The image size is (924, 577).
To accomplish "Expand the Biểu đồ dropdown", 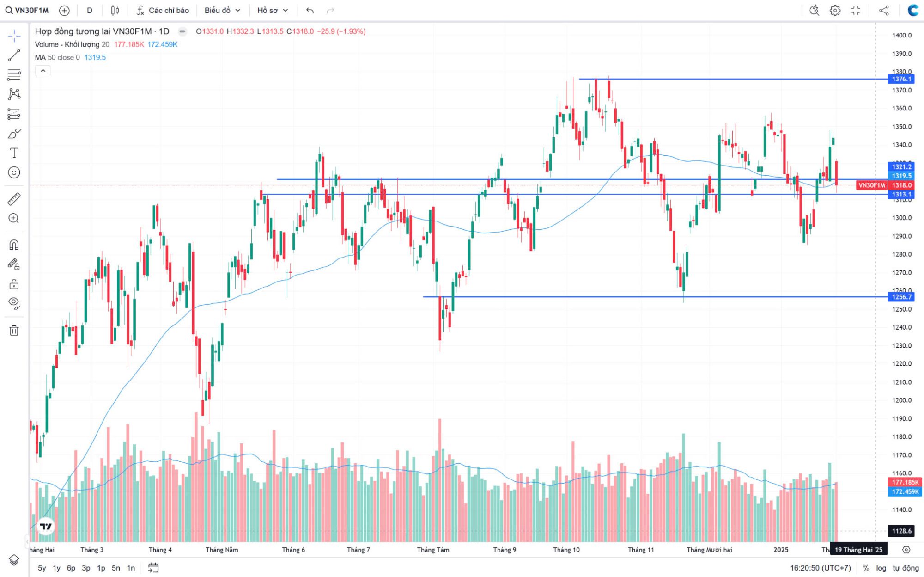I will coord(222,10).
